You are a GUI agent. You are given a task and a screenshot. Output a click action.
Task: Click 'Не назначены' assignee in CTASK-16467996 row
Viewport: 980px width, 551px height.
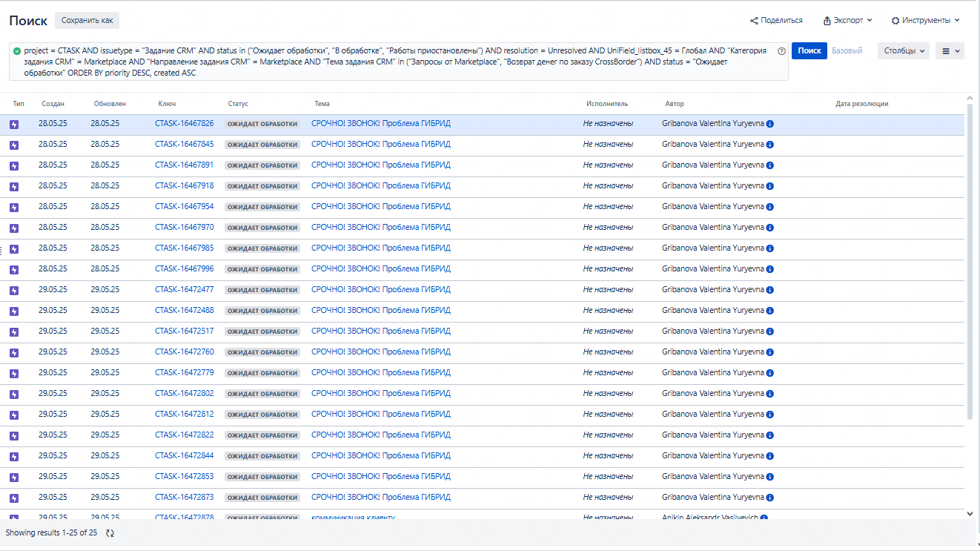(x=608, y=269)
